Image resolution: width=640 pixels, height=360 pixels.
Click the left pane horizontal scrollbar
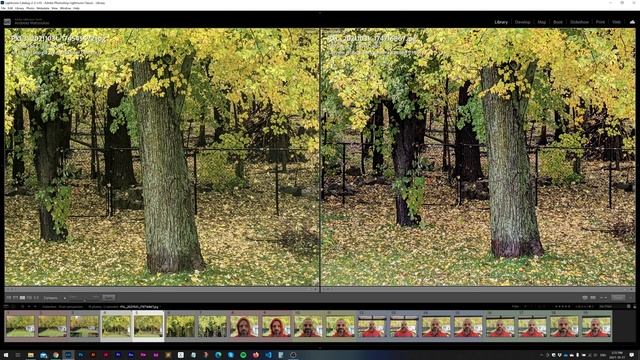point(162,289)
